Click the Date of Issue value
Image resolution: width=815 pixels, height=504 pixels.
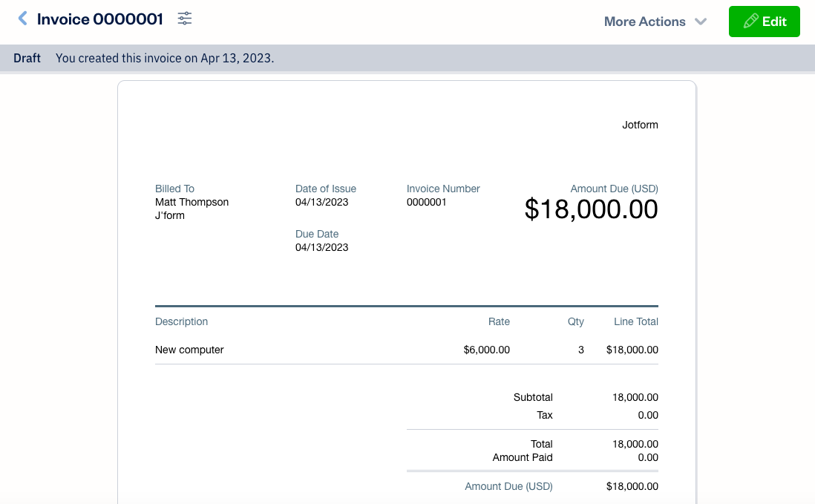[321, 202]
